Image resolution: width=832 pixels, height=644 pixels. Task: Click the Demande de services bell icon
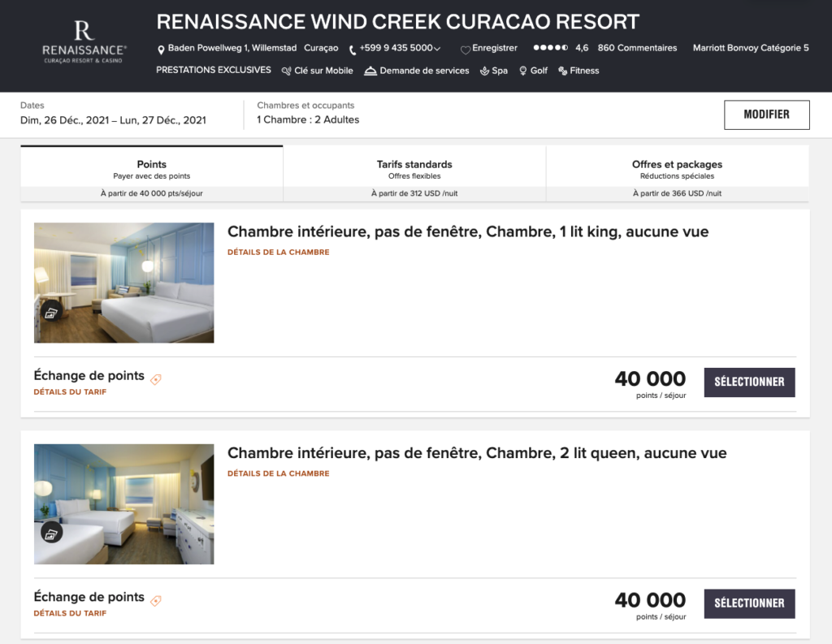[370, 71]
